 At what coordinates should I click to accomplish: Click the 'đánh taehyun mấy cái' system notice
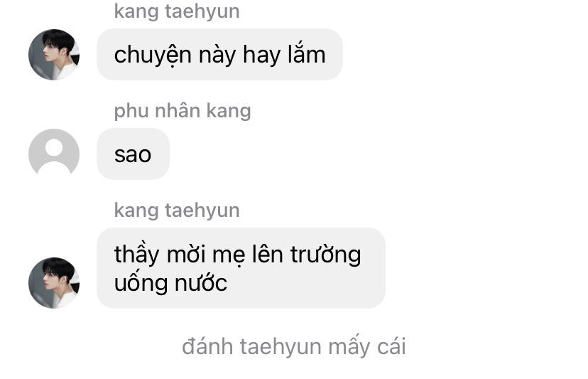pos(293,346)
